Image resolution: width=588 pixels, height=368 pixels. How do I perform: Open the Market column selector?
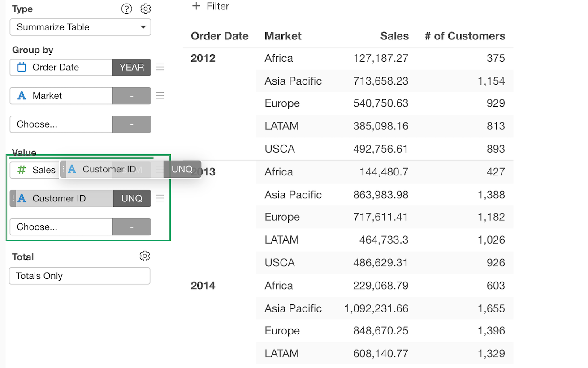click(61, 96)
